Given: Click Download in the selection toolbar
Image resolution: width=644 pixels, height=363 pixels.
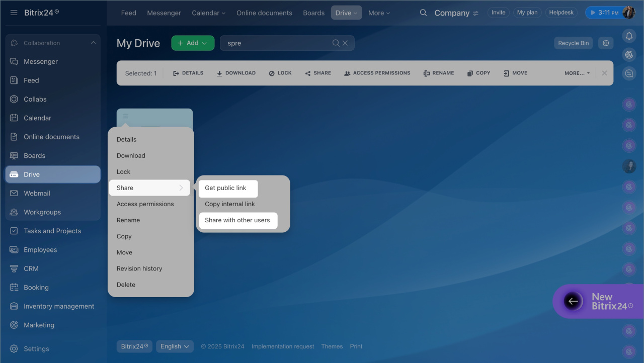Looking at the screenshot, I should (236, 73).
